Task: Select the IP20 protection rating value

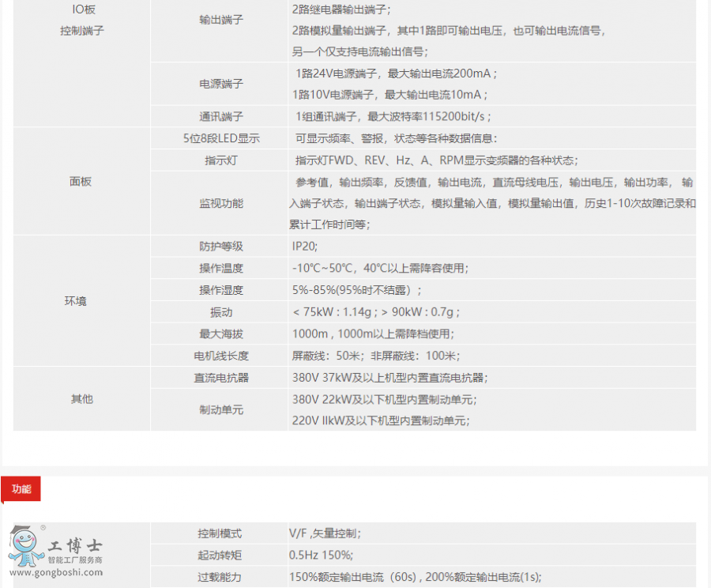Action: pyautogui.click(x=305, y=247)
